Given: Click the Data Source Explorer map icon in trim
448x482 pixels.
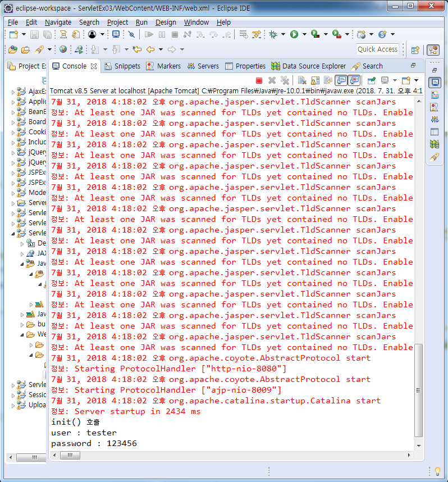Looking at the screenshot, I should (435, 144).
